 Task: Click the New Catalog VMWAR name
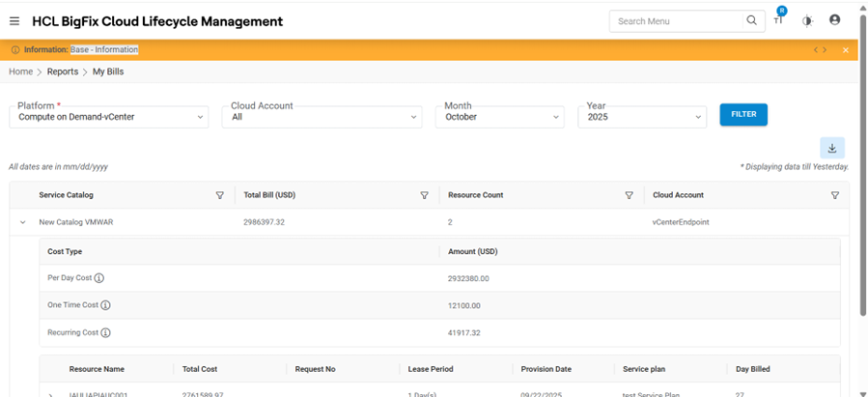coord(76,222)
